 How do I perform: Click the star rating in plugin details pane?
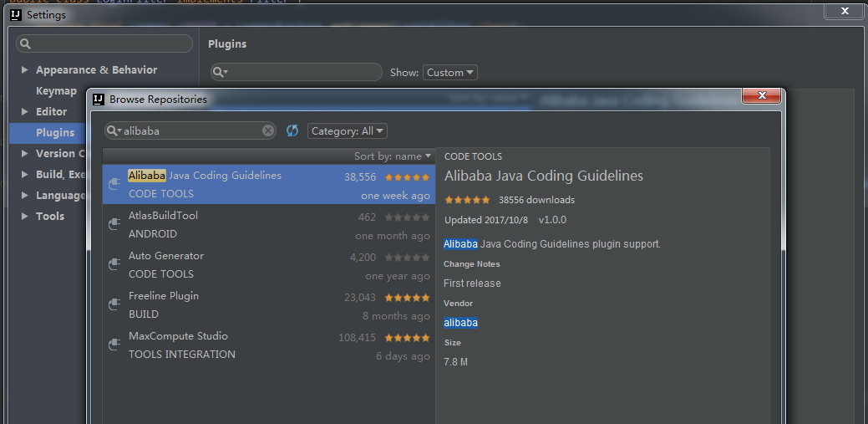(x=467, y=200)
